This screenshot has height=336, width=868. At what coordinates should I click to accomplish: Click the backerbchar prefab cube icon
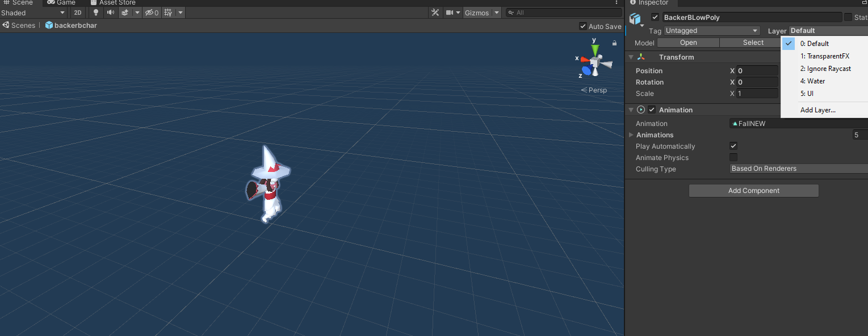tap(49, 25)
